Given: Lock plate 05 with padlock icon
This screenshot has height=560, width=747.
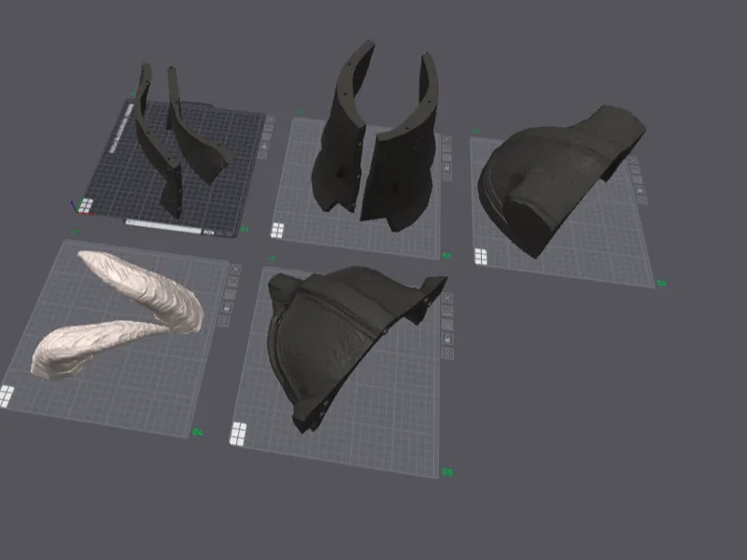Looking at the screenshot, I should [448, 339].
